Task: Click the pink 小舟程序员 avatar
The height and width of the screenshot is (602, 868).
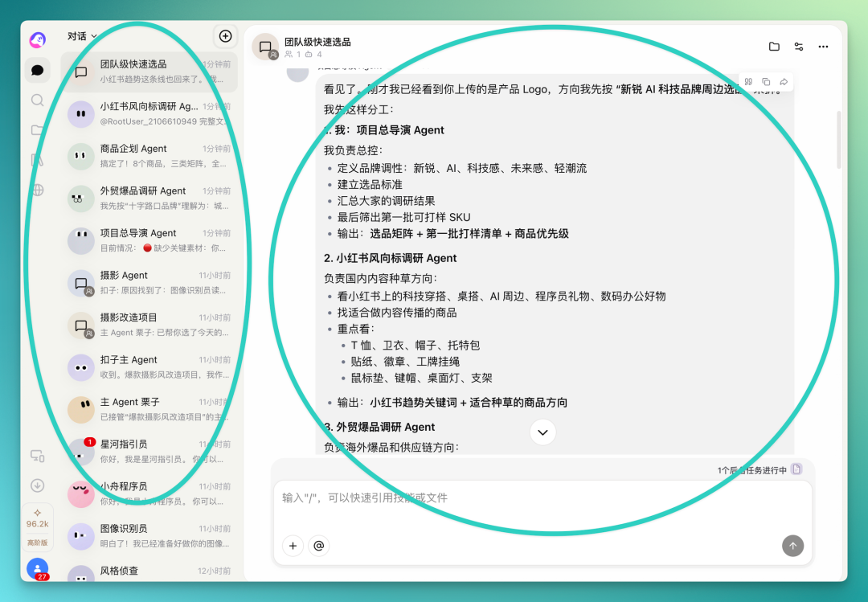Action: point(81,494)
